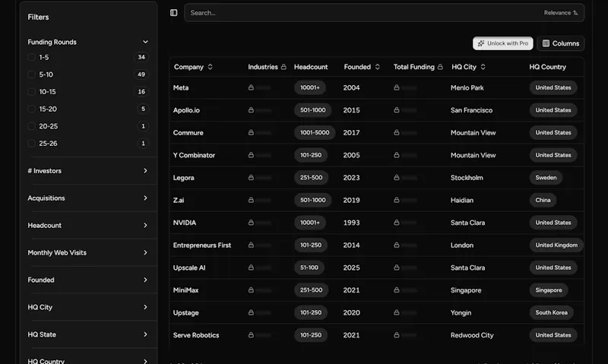Sort by HQ City column arrows
This screenshot has height=364, width=608.
pyautogui.click(x=483, y=67)
